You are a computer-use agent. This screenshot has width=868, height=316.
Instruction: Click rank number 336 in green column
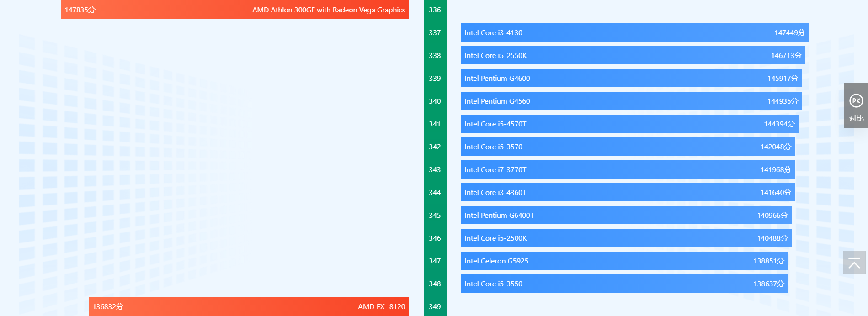(x=435, y=10)
